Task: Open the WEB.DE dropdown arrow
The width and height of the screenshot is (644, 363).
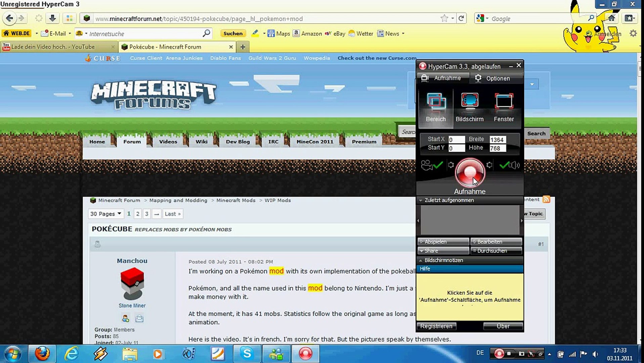Action: 36,34
